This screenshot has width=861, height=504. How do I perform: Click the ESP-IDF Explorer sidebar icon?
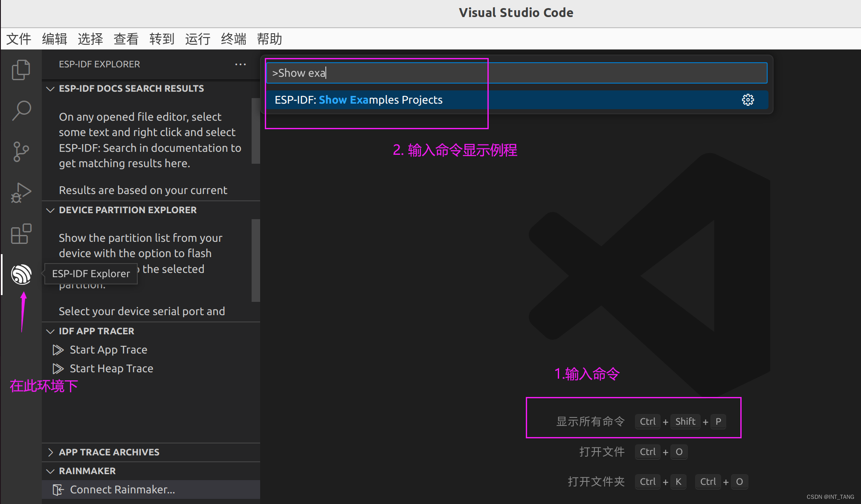coord(22,274)
